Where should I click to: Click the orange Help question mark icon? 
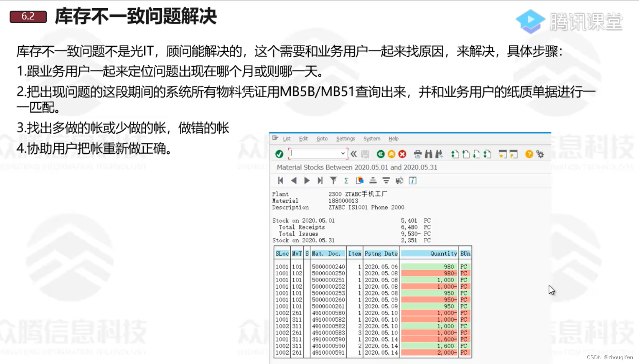(529, 154)
